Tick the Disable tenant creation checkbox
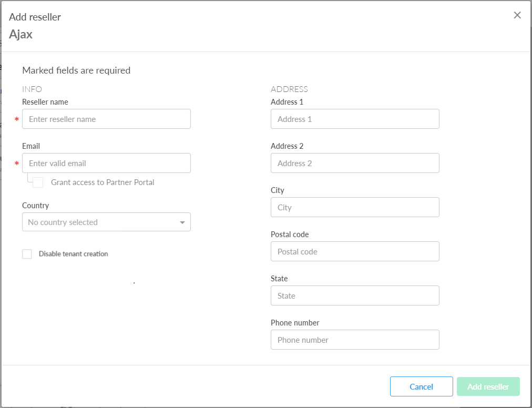 tap(27, 254)
